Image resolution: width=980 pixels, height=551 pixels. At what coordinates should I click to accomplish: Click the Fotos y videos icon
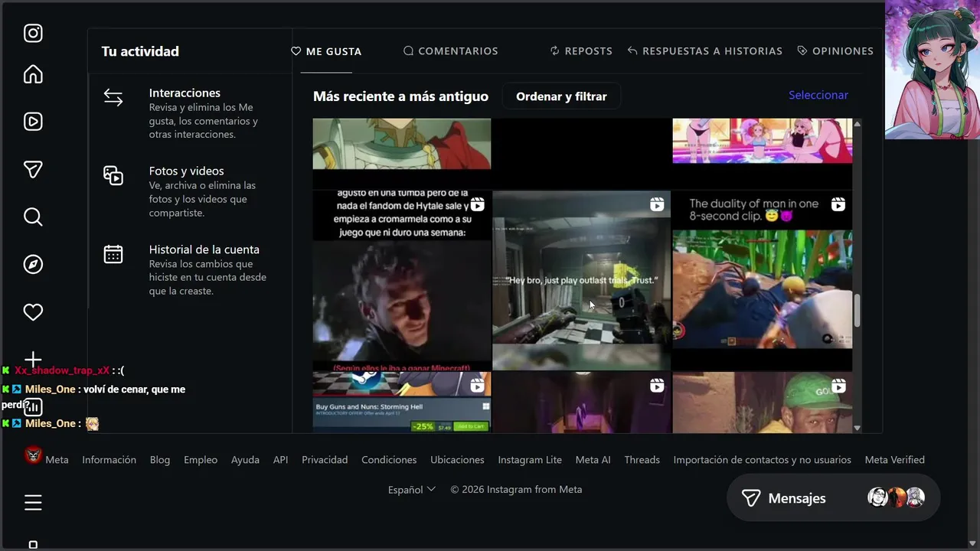coord(113,175)
